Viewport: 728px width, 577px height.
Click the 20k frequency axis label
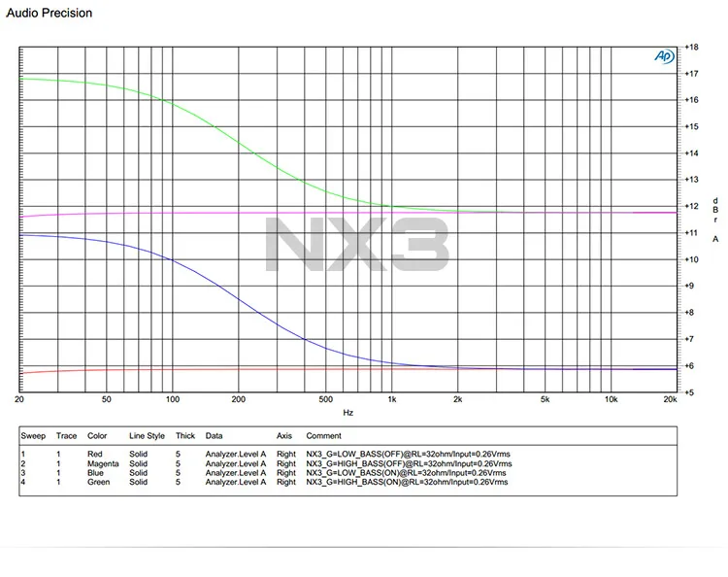(x=670, y=399)
